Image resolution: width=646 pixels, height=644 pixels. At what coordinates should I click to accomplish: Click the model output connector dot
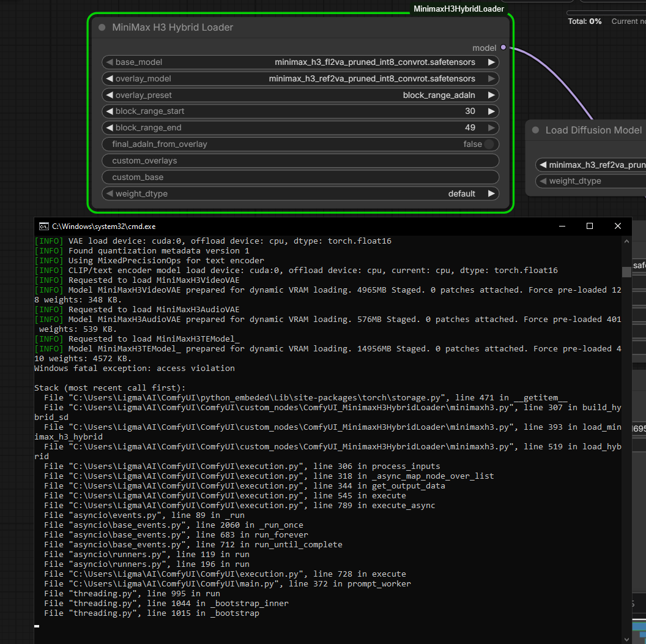[503, 47]
